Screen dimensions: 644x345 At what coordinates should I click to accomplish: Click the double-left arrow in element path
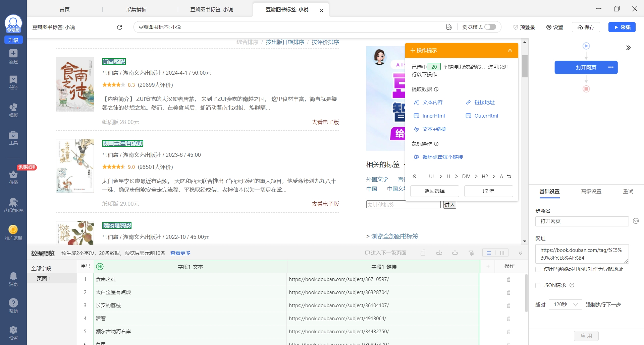click(415, 177)
